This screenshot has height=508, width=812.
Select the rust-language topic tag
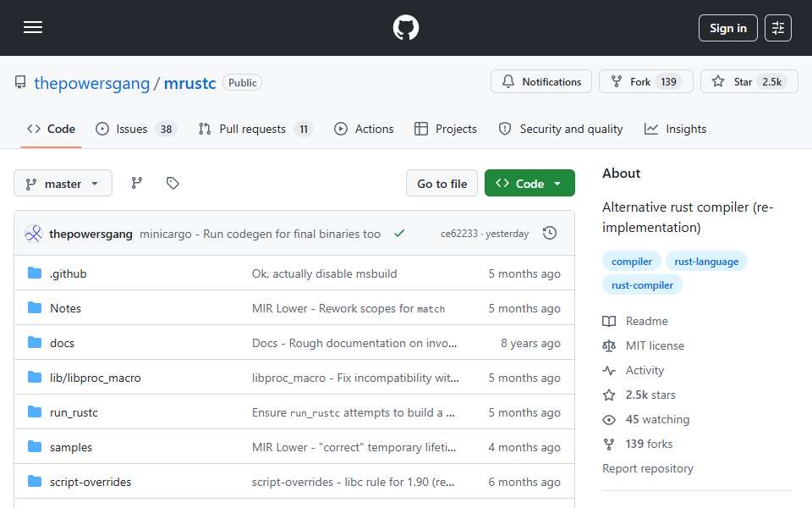tap(706, 262)
